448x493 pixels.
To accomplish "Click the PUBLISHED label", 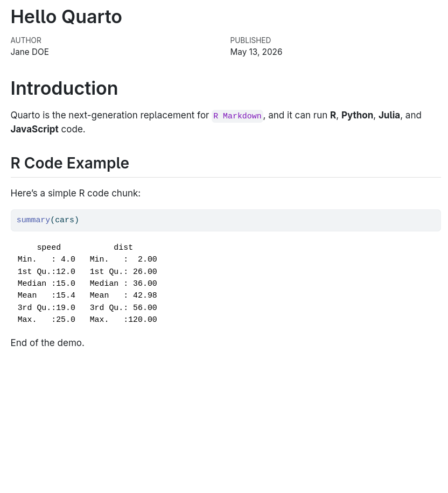I will point(250,40).
